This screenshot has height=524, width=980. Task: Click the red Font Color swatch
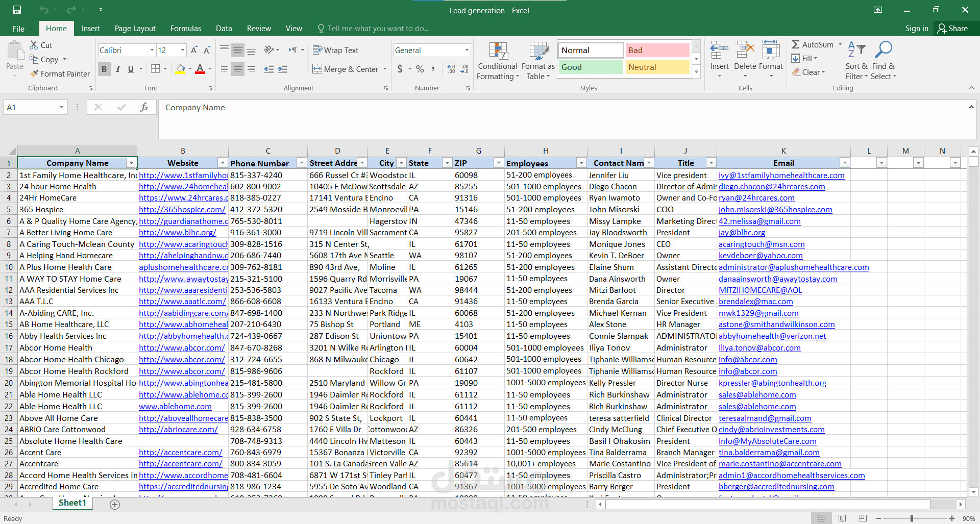coord(200,69)
